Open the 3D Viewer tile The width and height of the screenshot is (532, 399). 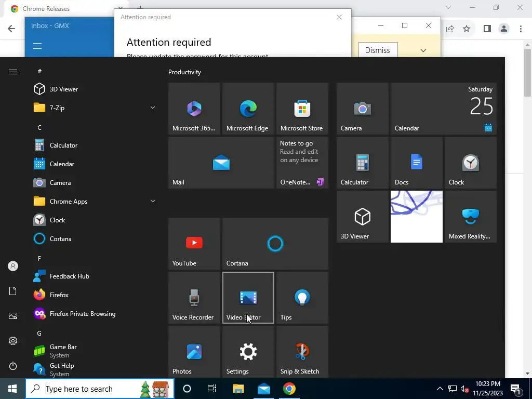click(x=362, y=217)
